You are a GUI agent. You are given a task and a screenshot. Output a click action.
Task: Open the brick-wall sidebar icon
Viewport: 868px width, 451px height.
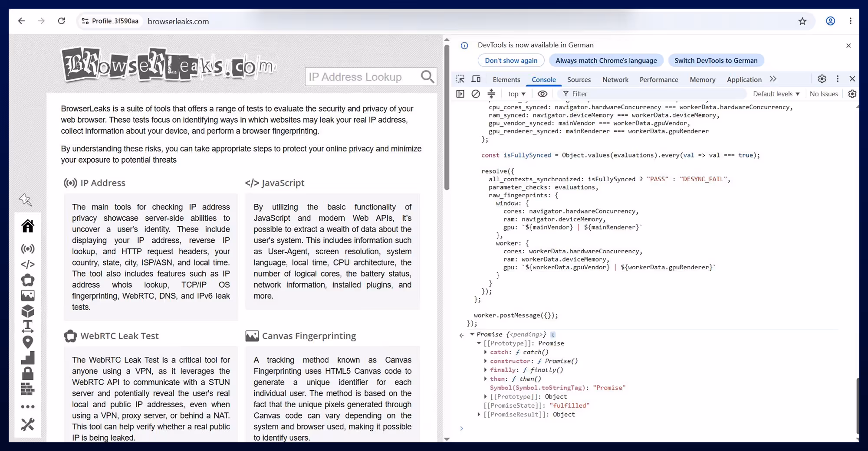[28, 389]
